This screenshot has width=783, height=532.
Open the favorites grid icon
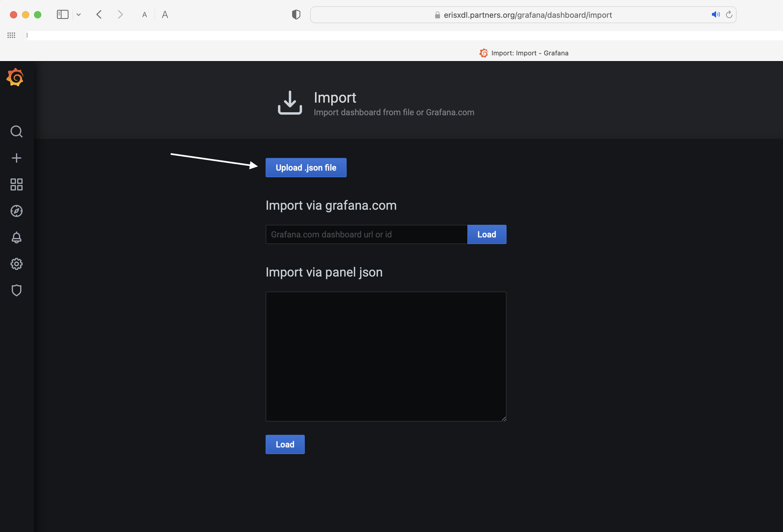[11, 35]
